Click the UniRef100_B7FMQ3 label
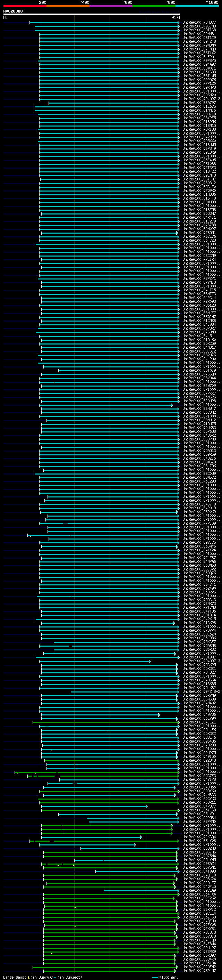Image resolution: width=222 pixels, height=980 pixels. [199, 49]
